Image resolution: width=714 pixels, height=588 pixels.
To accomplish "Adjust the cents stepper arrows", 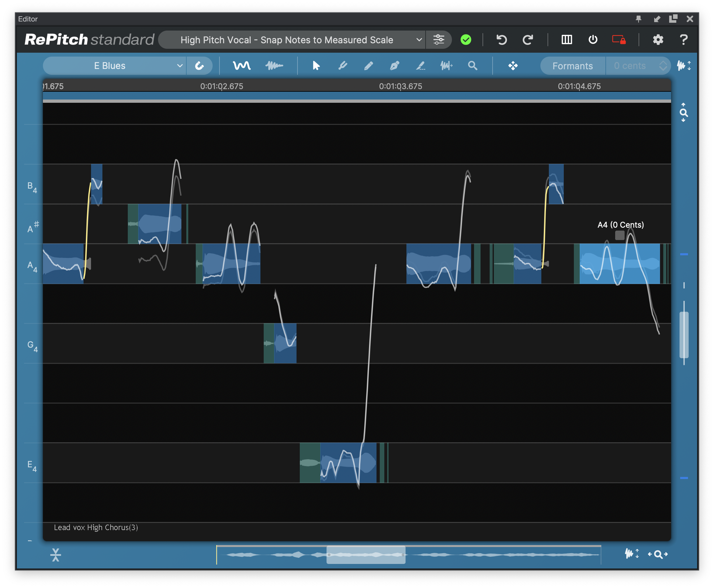I will pyautogui.click(x=663, y=65).
